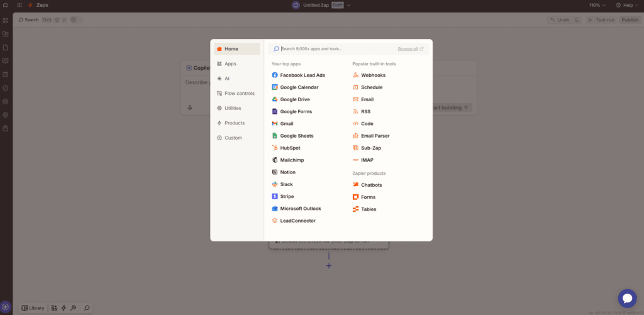Choose Gmail from your top apps

point(282,124)
